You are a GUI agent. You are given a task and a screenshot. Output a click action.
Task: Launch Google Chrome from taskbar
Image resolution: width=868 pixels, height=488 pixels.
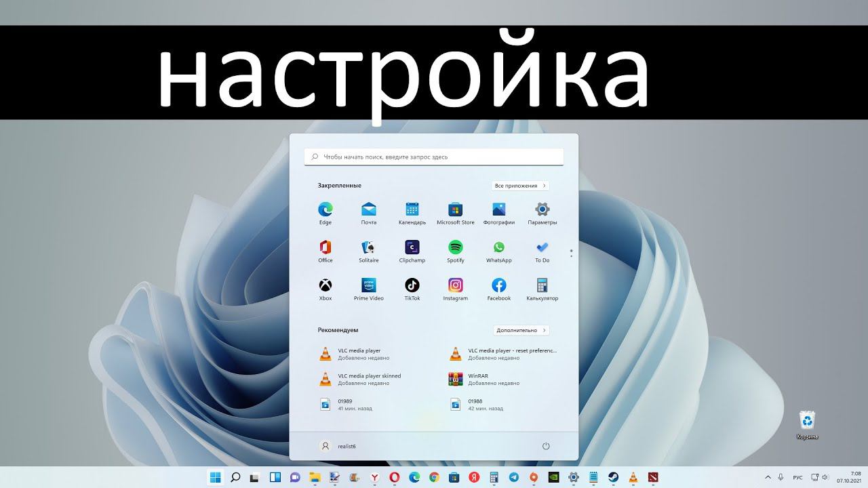[x=434, y=477]
